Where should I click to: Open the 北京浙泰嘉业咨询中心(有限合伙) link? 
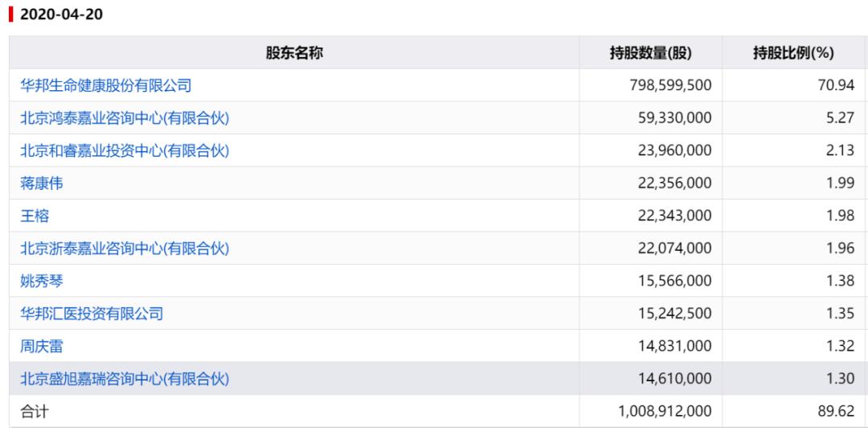(x=125, y=249)
